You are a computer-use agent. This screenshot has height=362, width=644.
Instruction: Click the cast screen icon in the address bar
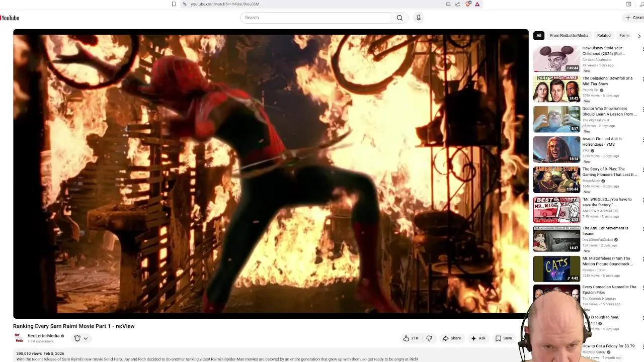(448, 4)
